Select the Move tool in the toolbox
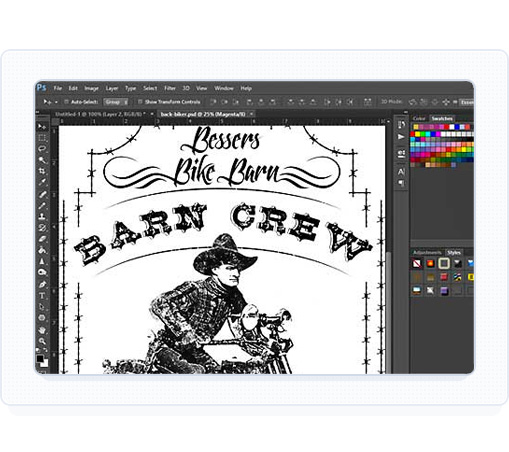 pyautogui.click(x=42, y=127)
